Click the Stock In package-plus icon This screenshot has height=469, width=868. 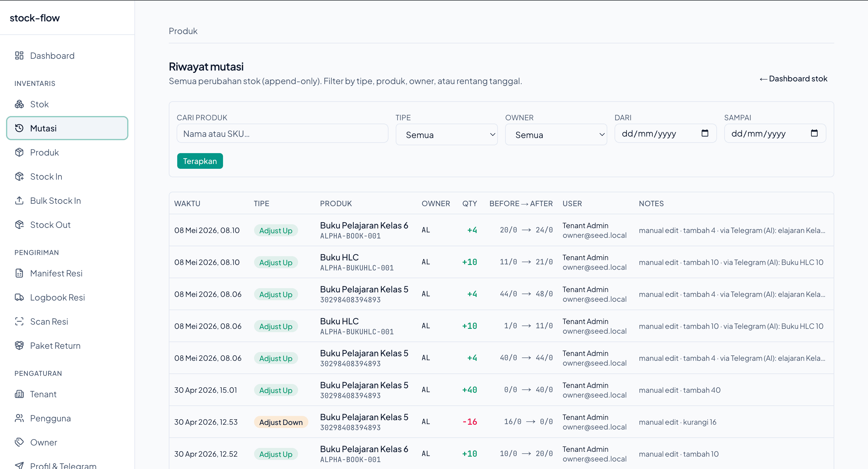tap(19, 177)
